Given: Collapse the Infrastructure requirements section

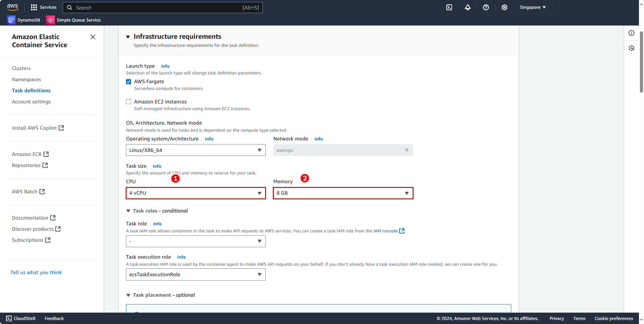Looking at the screenshot, I should click(x=128, y=37).
